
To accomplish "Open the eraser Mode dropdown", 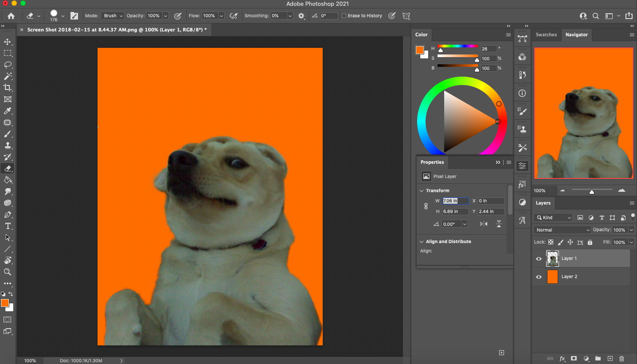I will (x=113, y=16).
